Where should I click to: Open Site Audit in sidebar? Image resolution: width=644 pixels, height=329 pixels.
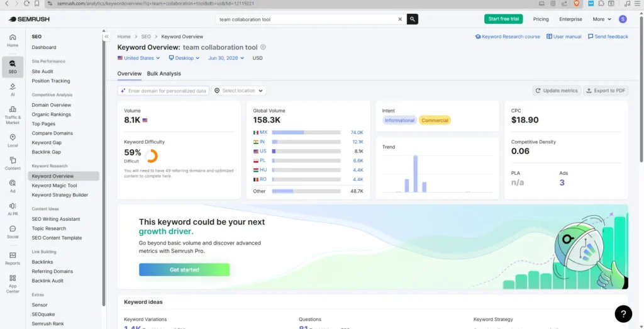[x=42, y=72]
